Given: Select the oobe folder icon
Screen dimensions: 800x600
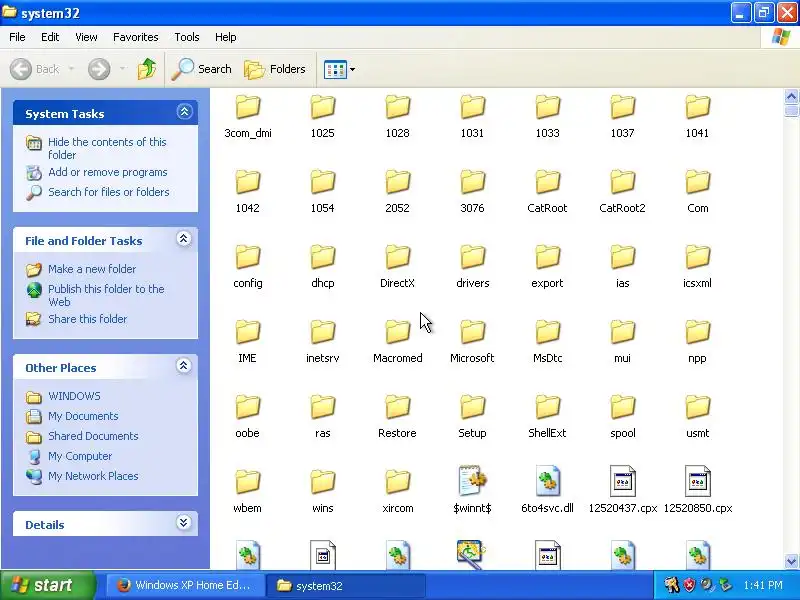Looking at the screenshot, I should coord(248,407).
